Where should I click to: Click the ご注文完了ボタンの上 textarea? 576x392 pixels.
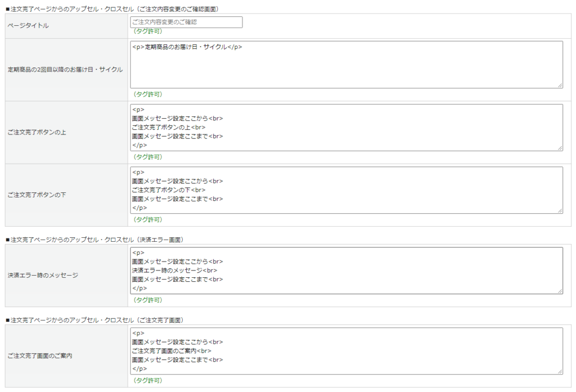pos(346,128)
